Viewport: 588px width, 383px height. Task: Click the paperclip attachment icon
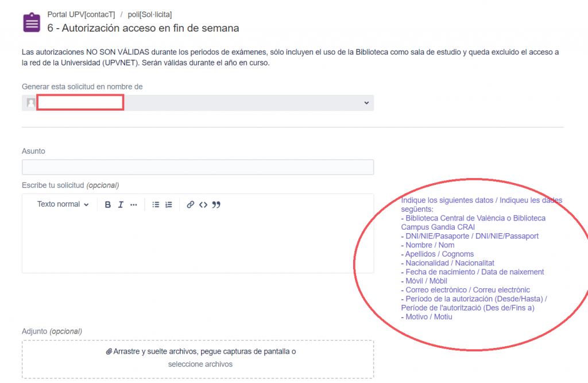(x=109, y=351)
